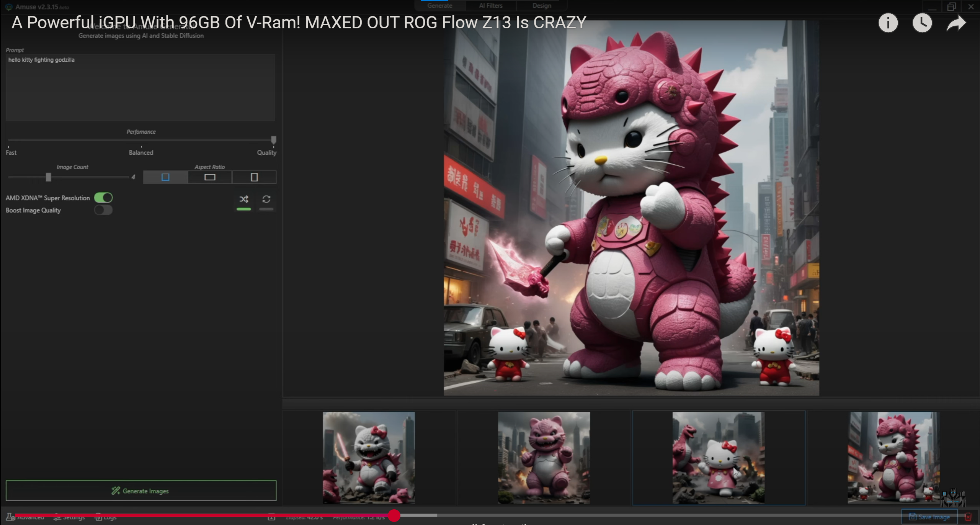
Task: Click the Share arrow icon
Action: pyautogui.click(x=956, y=23)
